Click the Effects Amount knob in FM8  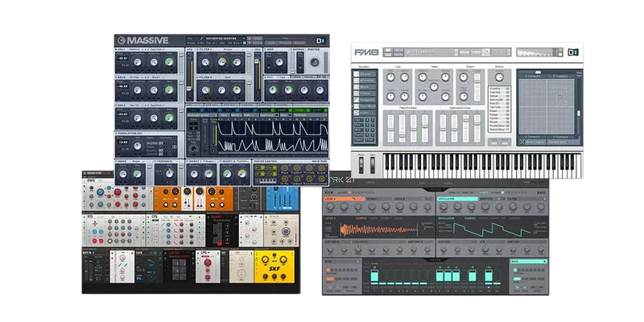[499, 77]
